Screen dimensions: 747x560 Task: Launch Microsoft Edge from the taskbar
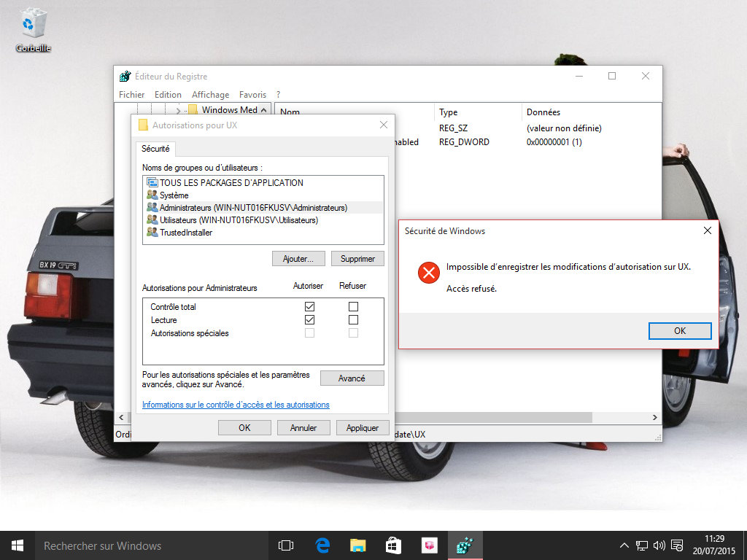coord(322,545)
